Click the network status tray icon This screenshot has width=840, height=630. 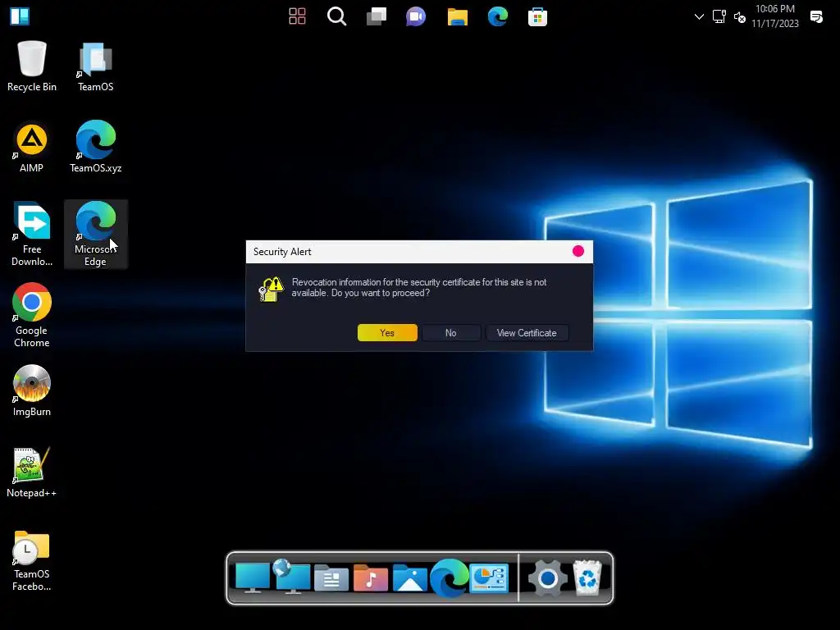tap(719, 16)
